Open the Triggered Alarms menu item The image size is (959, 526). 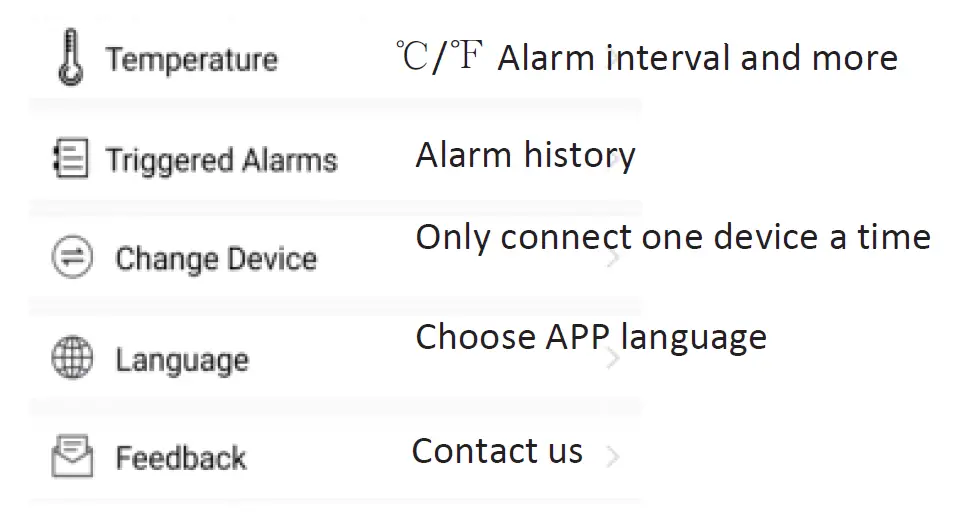tap(221, 160)
